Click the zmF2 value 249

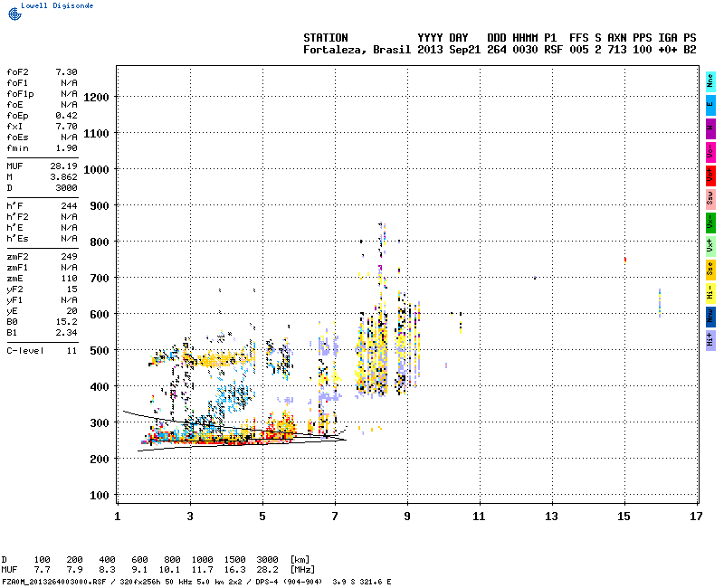pyautogui.click(x=70, y=257)
